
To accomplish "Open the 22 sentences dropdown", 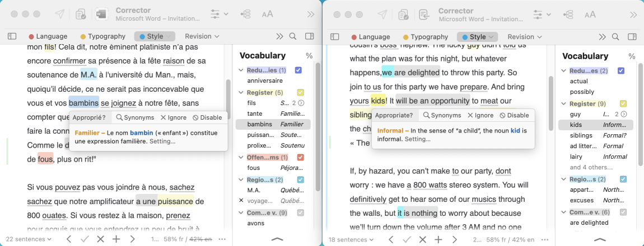I will click(29, 239).
